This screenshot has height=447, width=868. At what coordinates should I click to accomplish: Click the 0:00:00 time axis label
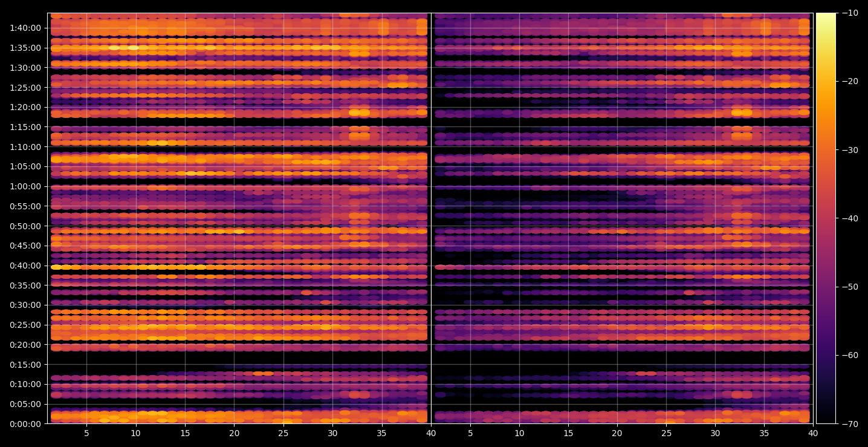click(x=25, y=424)
